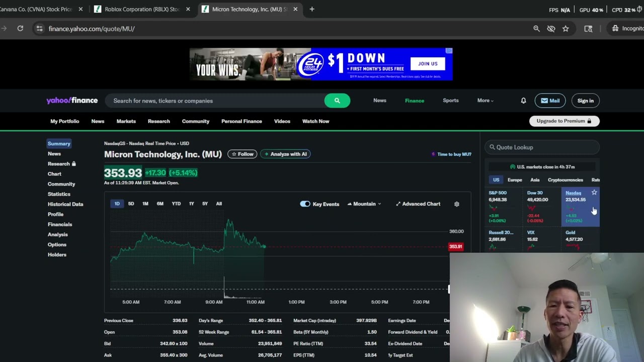Click the Incognito profile indicator
644x362 pixels.
pyautogui.click(x=627, y=29)
